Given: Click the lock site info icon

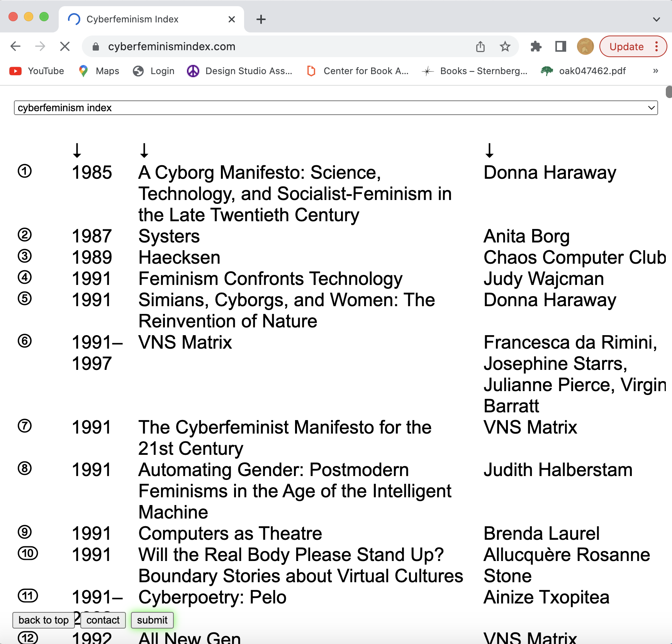Looking at the screenshot, I should [x=96, y=47].
